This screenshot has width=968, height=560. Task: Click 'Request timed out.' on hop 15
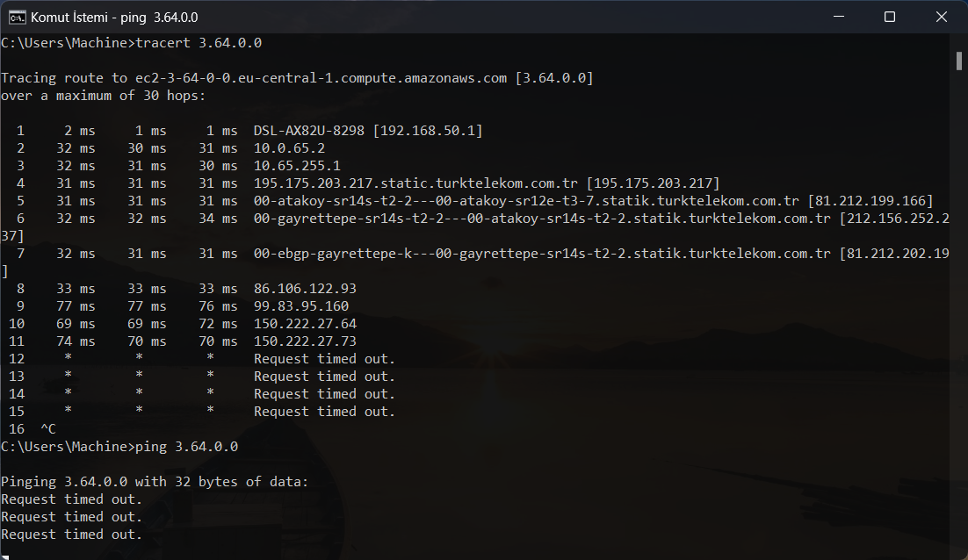324,412
